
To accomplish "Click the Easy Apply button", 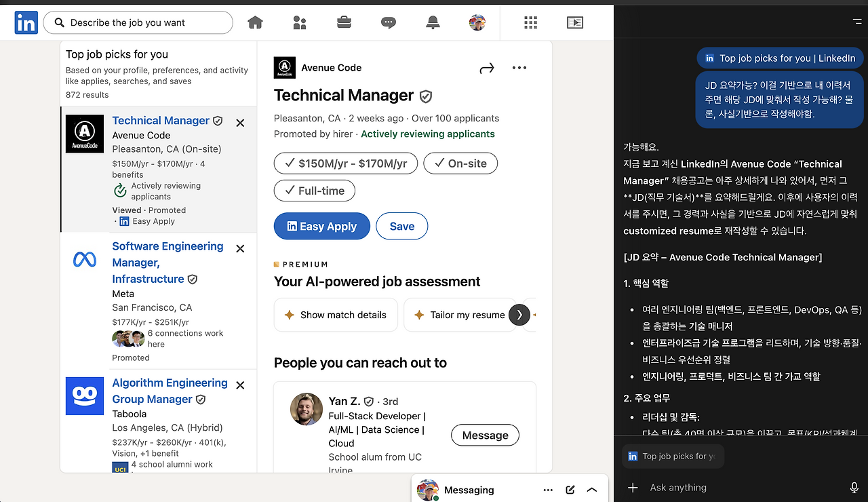I will pos(322,227).
